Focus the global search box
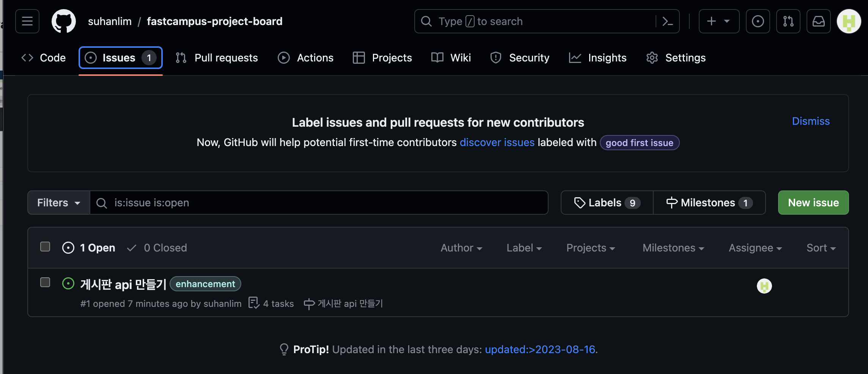 547,21
